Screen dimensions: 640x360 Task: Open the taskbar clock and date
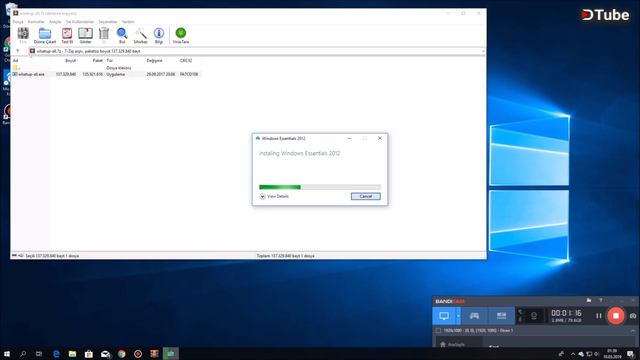point(612,354)
